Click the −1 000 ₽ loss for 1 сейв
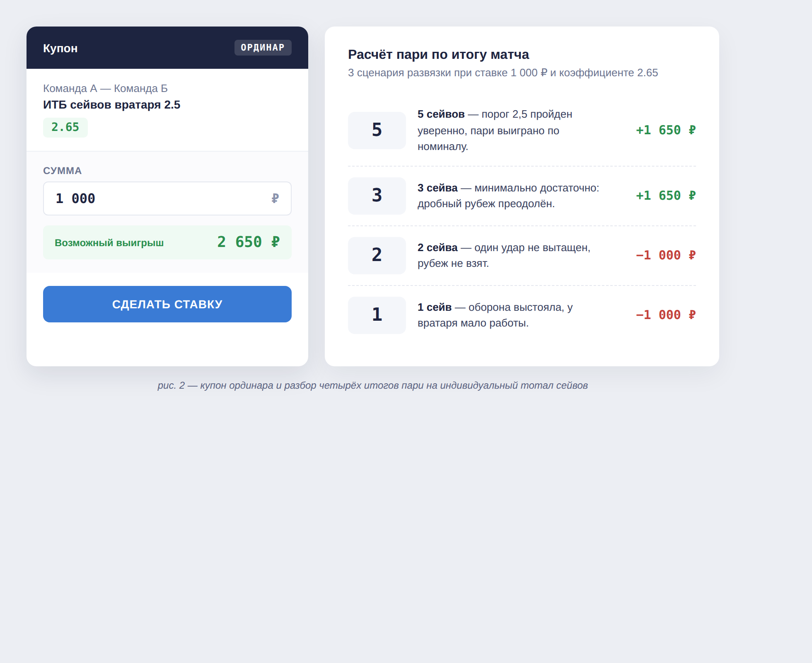The image size is (812, 663). (x=666, y=315)
